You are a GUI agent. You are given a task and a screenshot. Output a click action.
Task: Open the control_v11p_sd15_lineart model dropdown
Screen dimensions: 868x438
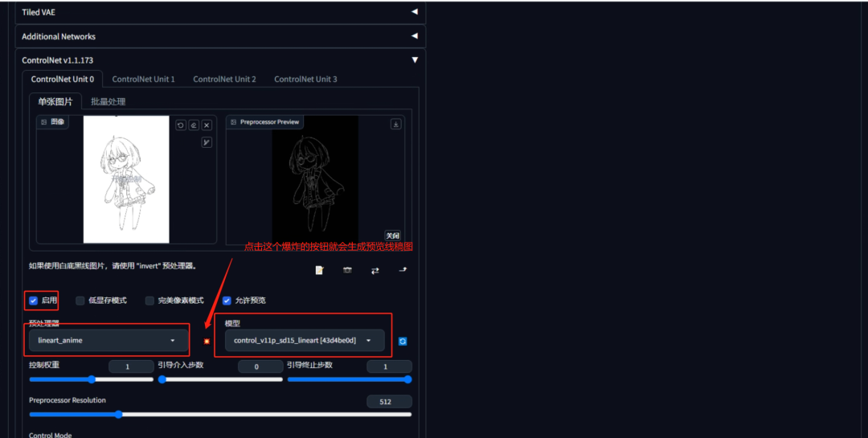click(x=303, y=341)
